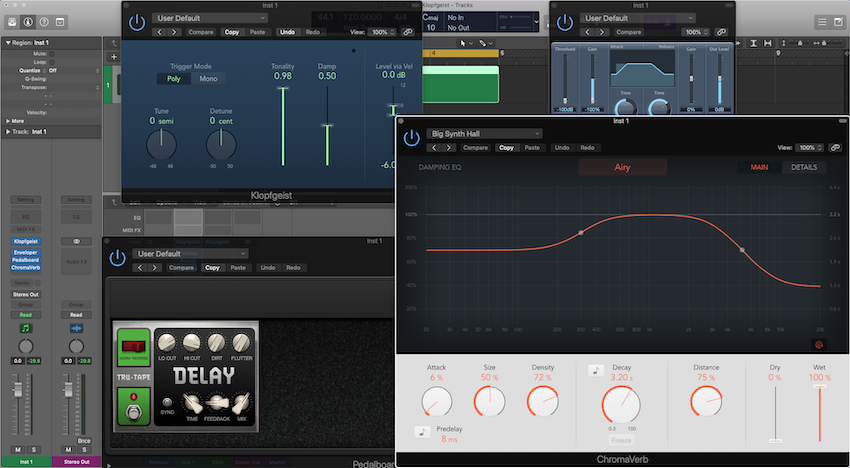This screenshot has height=468, width=850.
Task: Open the Klopfgeist User Default preset dropdown
Action: click(x=210, y=18)
